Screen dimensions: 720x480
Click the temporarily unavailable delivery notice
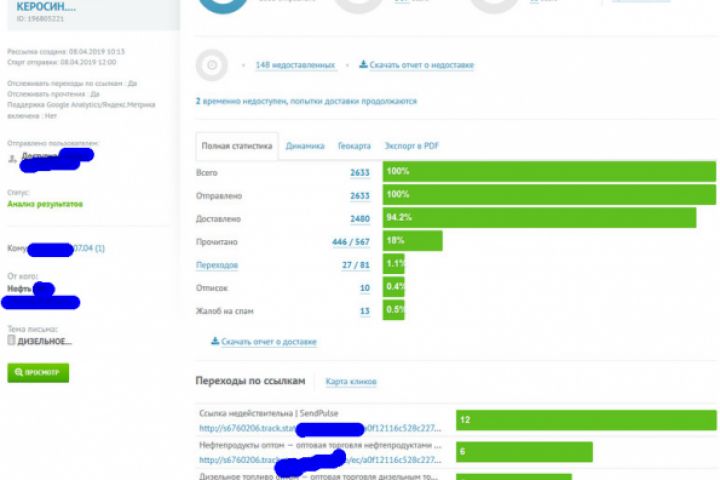306,101
